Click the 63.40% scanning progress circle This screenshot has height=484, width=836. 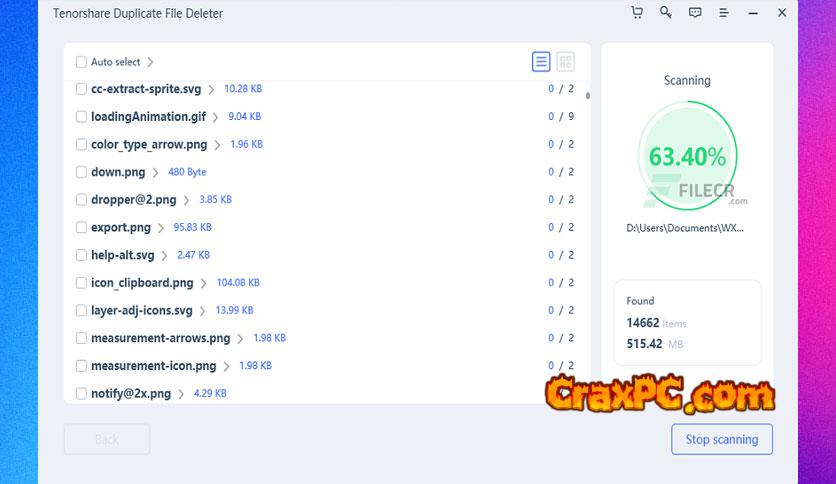pos(687,156)
